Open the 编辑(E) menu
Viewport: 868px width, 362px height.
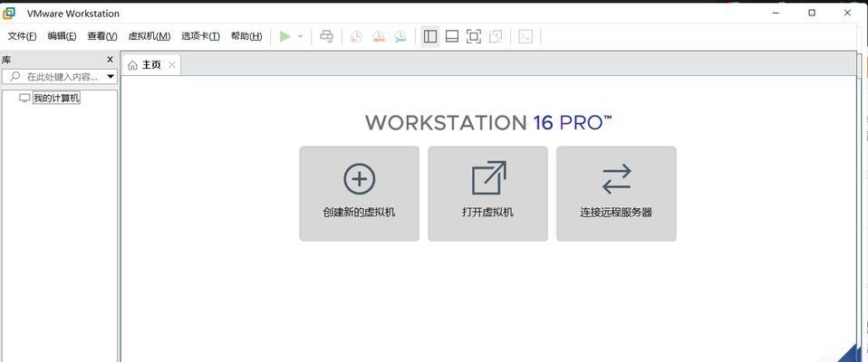click(x=62, y=36)
